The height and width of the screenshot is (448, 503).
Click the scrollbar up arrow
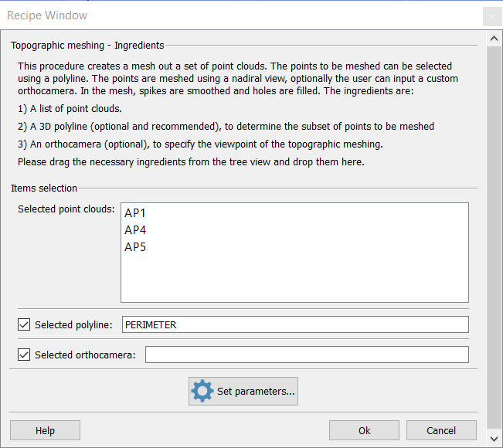coord(495,39)
